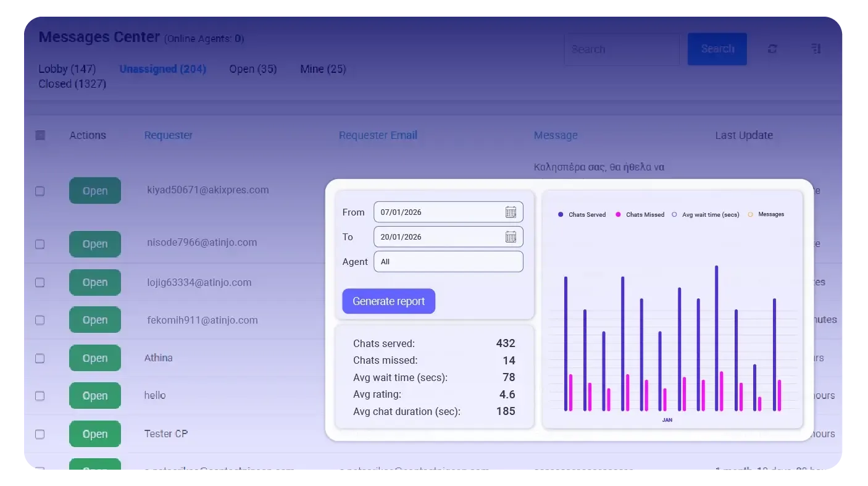868x486 pixels.
Task: Check the box for lojig63334@atinjo.com row
Action: 40,282
